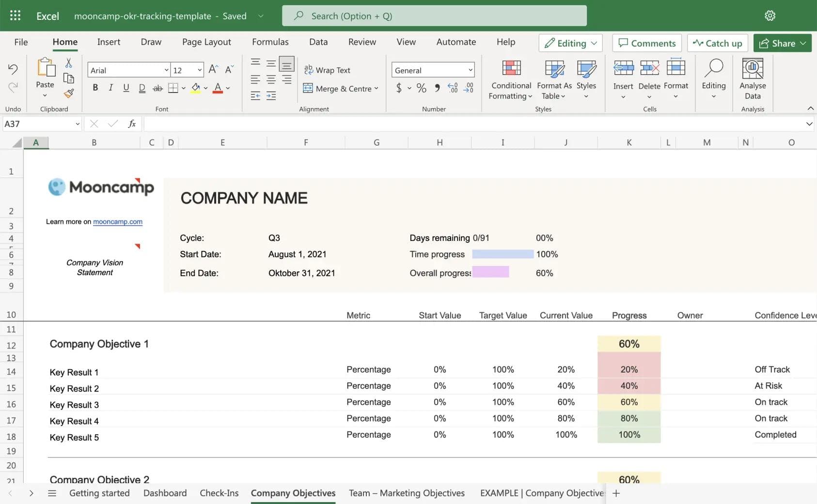Open the Catch up panel

717,43
